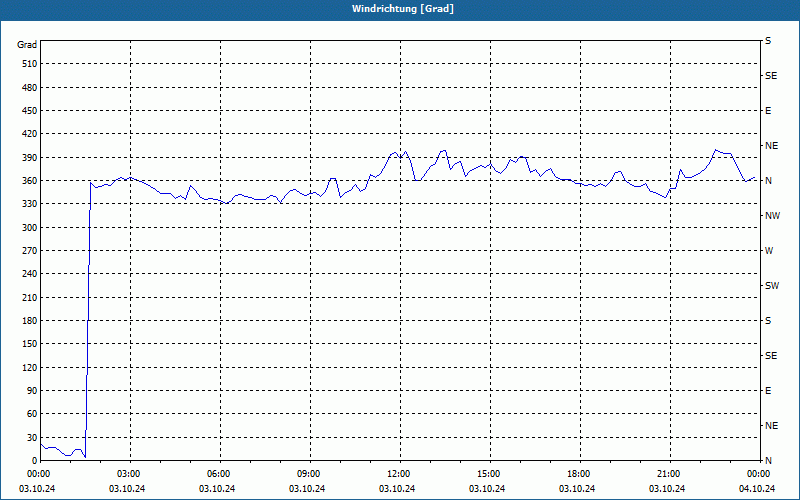
Task: Click the 03.10.24 date under 06:00
Action: click(217, 489)
